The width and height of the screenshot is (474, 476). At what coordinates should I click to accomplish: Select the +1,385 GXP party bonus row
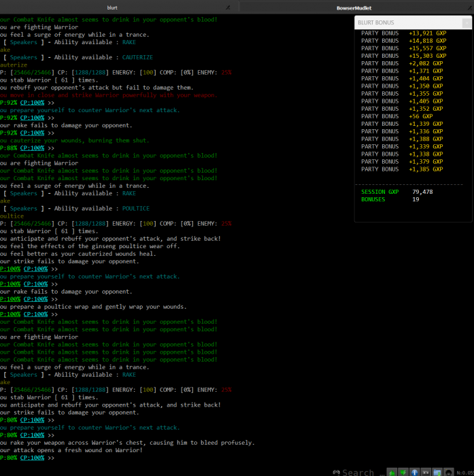point(402,169)
